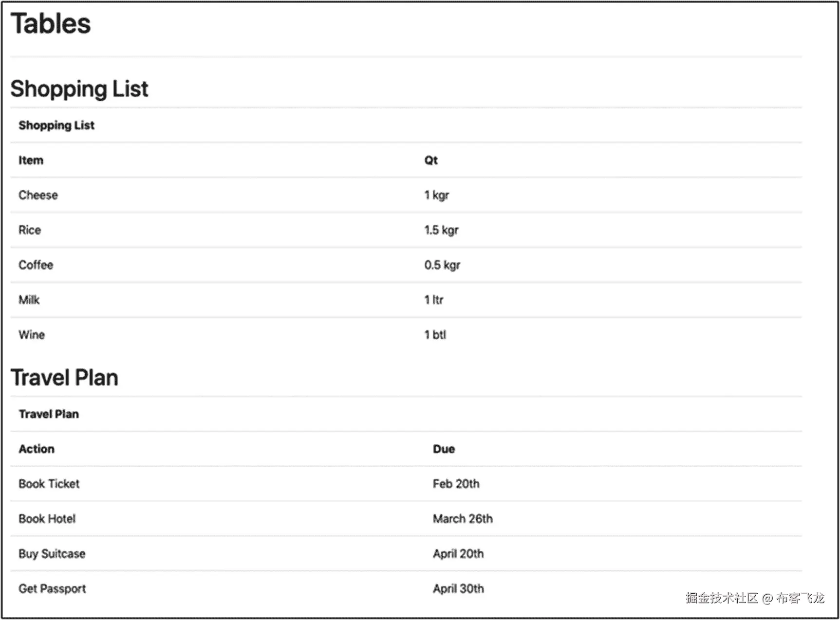
Task: Select the Coffee row item
Action: (36, 265)
